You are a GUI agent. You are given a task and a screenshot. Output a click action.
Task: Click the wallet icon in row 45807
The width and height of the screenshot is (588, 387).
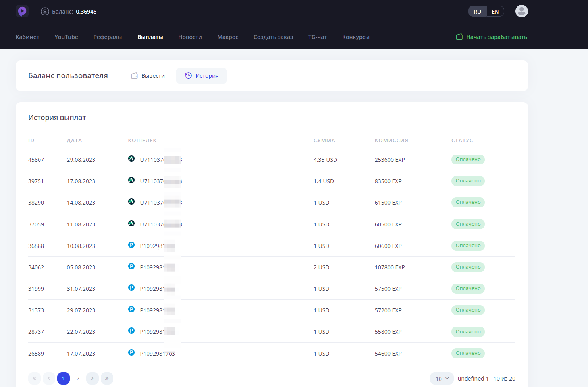[x=131, y=159]
